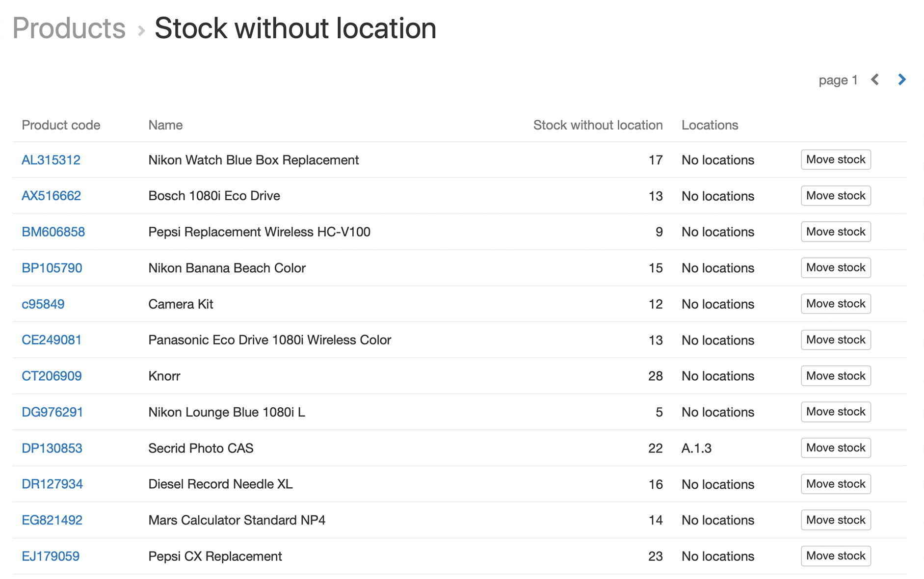This screenshot has height=579, width=924.
Task: Open the Products breadcrumb link
Action: coord(69,28)
